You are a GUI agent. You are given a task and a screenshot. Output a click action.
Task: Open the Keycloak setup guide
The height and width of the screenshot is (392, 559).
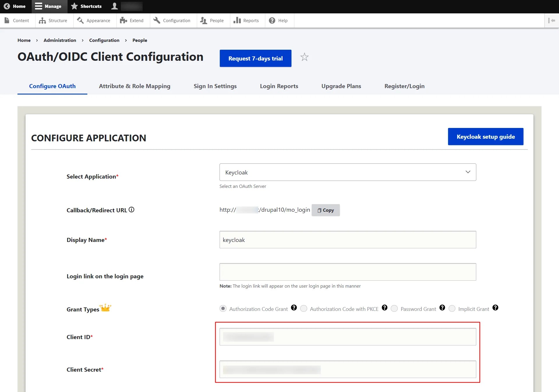pos(485,136)
